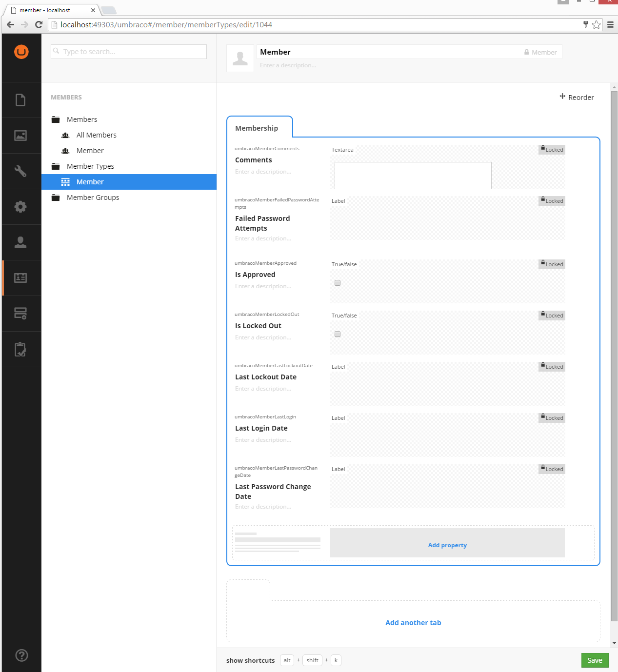Bookmark this page with star icon

(596, 24)
